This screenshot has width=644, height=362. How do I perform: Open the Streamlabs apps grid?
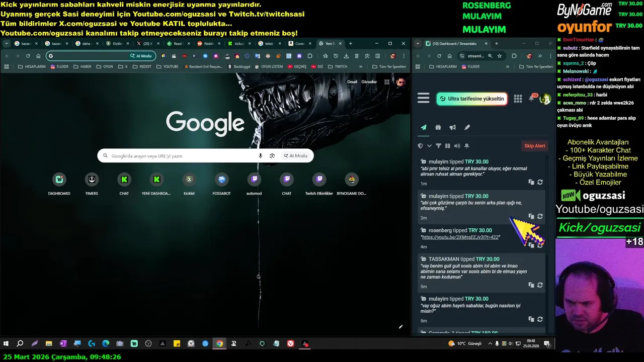click(518, 99)
